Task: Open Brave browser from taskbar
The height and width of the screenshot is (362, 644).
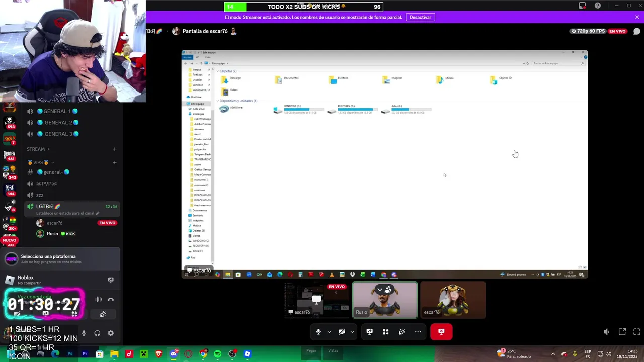Action: (159, 354)
